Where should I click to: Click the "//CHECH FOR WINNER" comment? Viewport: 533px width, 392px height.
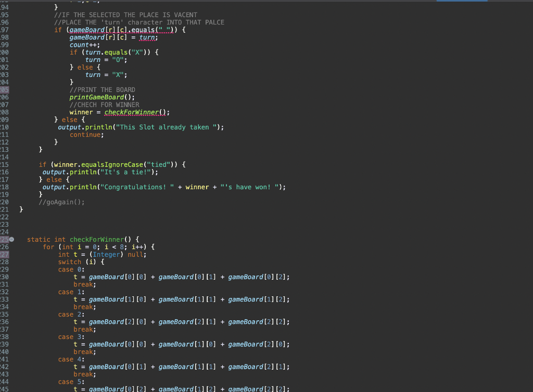(104, 104)
